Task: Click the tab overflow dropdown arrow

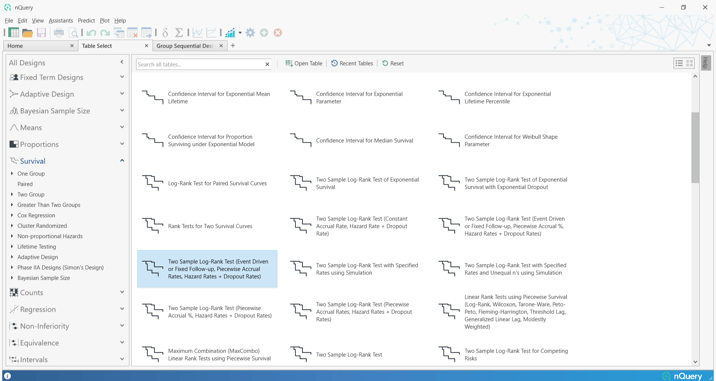Action: point(709,45)
